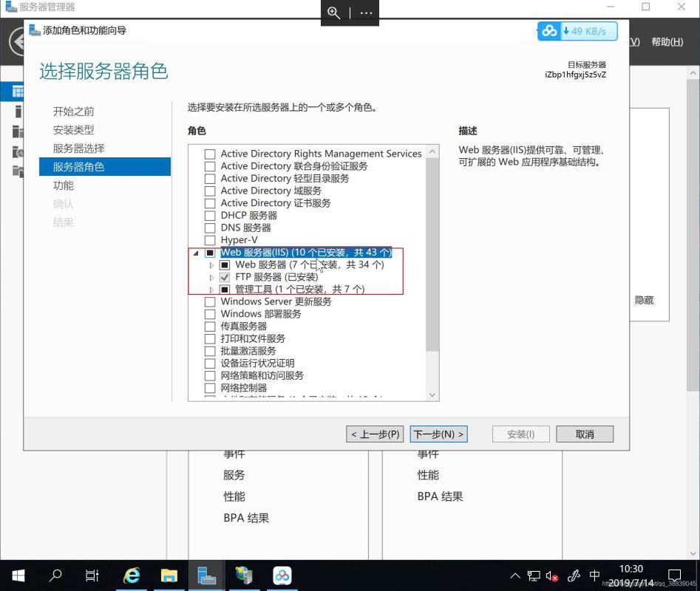This screenshot has height=591, width=700.
Task: Show hidden tray icons chevron
Action: tap(515, 575)
